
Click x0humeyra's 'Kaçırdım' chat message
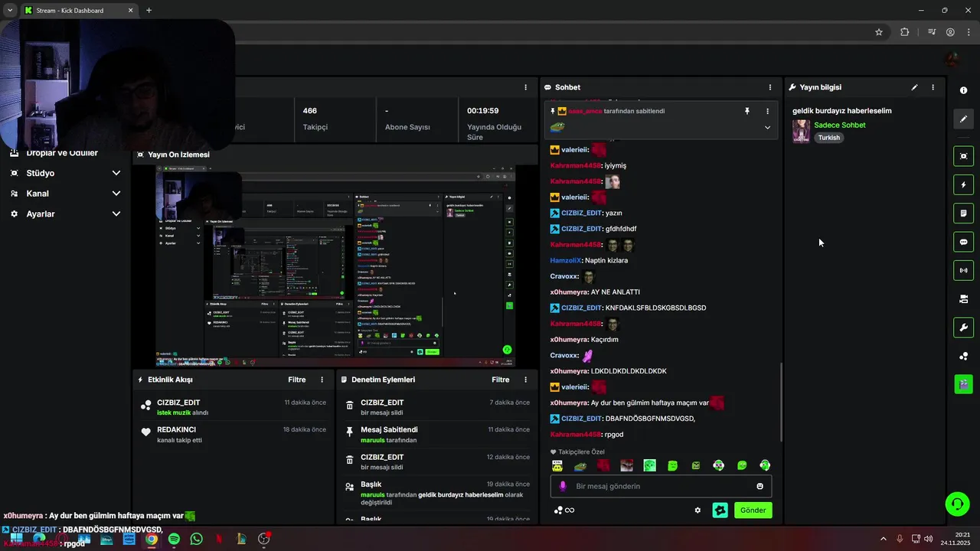[584, 339]
